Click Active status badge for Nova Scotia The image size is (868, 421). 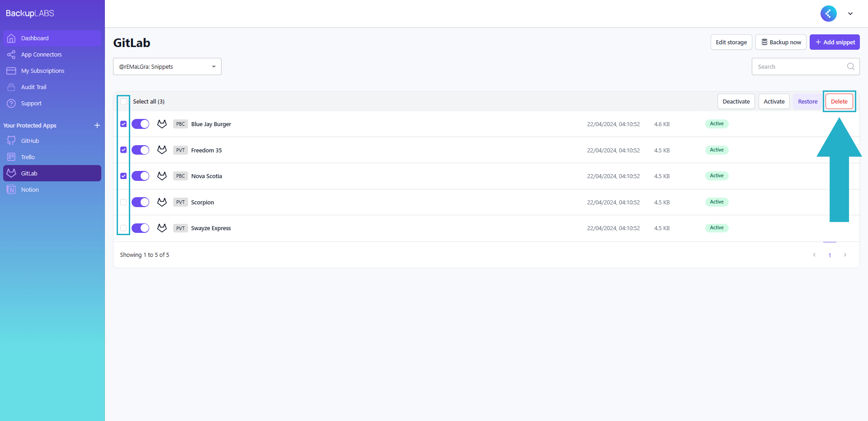click(x=717, y=176)
